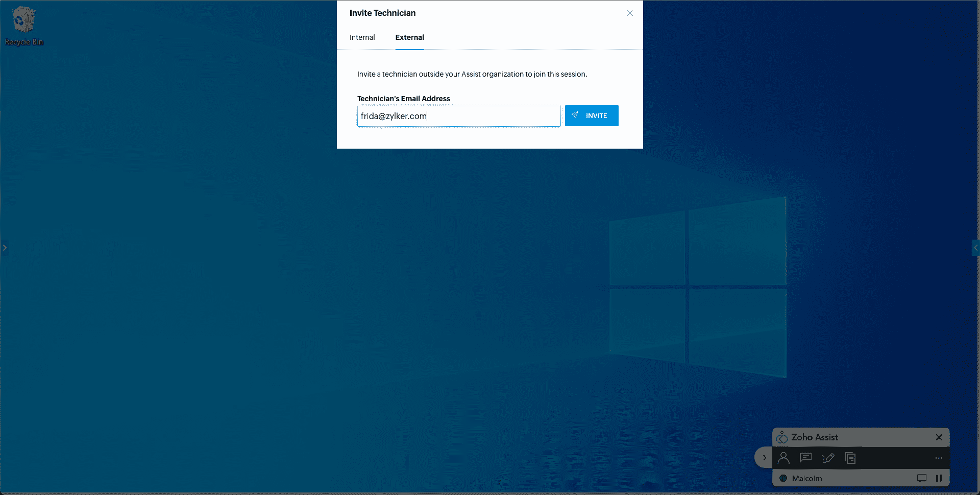Image resolution: width=980 pixels, height=495 pixels.
Task: Click the monitor screen icon beside Malcolm
Action: [x=921, y=478]
